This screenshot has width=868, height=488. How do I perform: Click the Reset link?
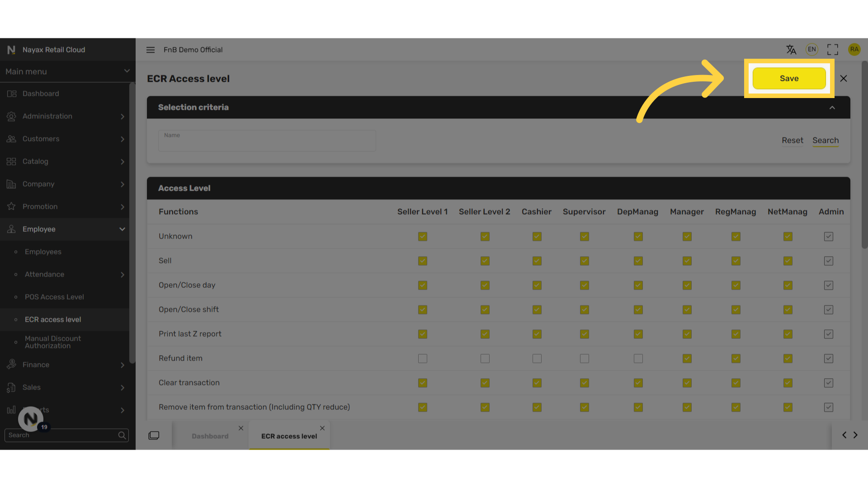click(792, 141)
